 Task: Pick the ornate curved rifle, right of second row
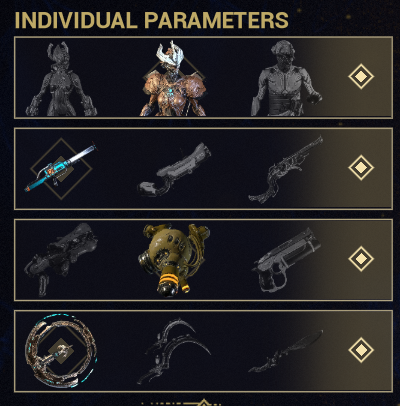tap(285, 169)
